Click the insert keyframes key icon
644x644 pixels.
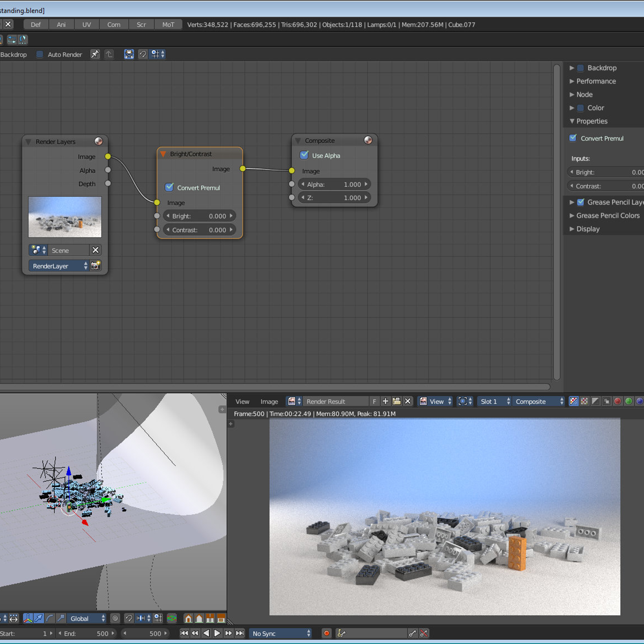pyautogui.click(x=413, y=633)
